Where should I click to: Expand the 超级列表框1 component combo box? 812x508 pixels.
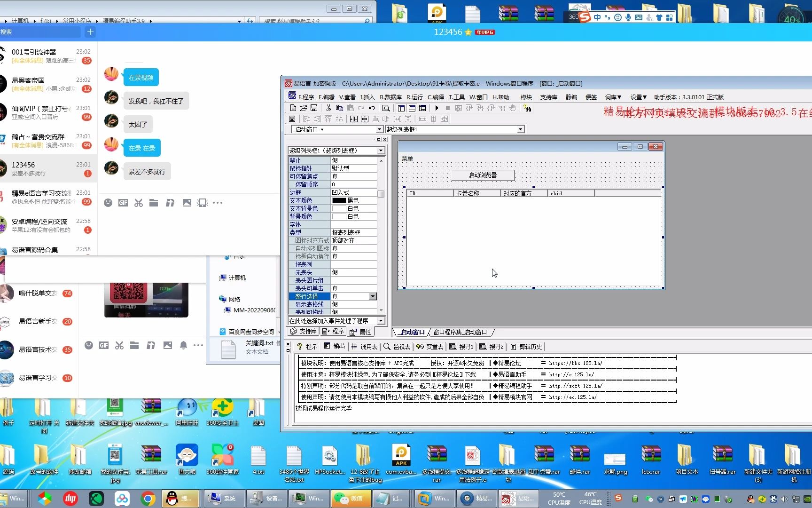[520, 129]
